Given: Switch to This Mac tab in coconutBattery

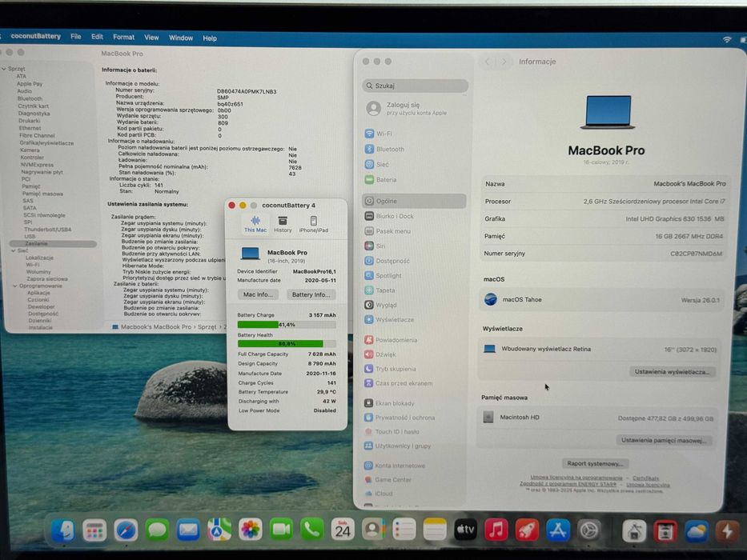Looking at the screenshot, I should coord(255,224).
